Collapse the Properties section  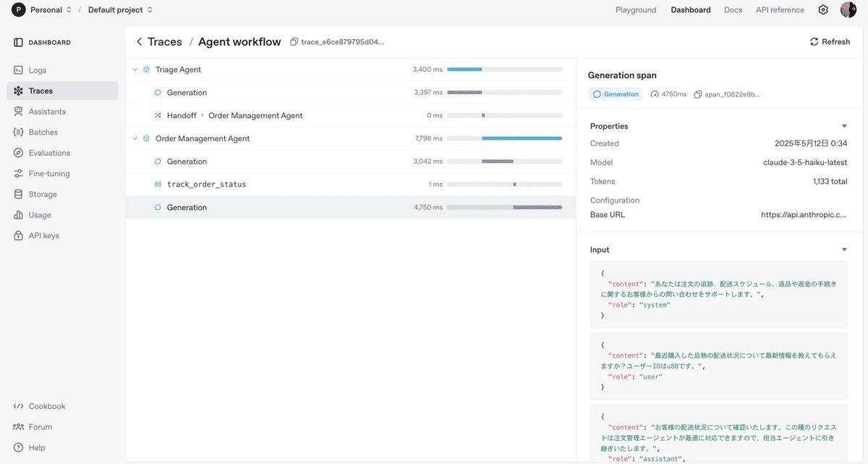(x=844, y=126)
